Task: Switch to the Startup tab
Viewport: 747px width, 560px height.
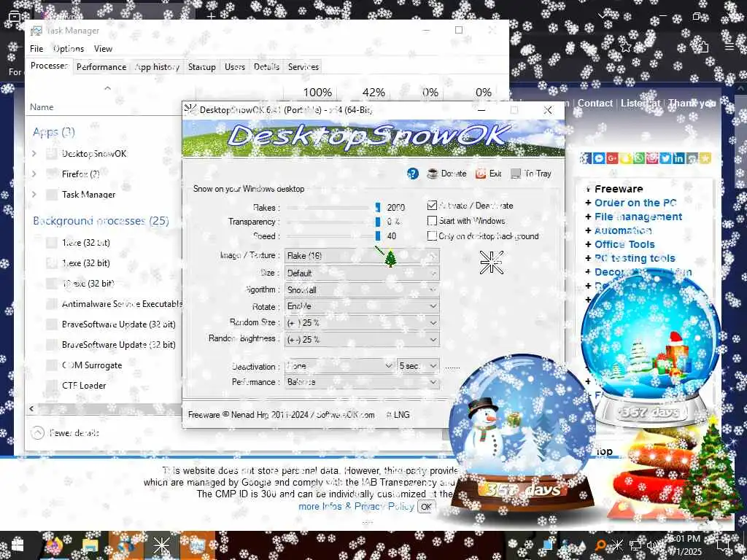Action: pyautogui.click(x=202, y=66)
